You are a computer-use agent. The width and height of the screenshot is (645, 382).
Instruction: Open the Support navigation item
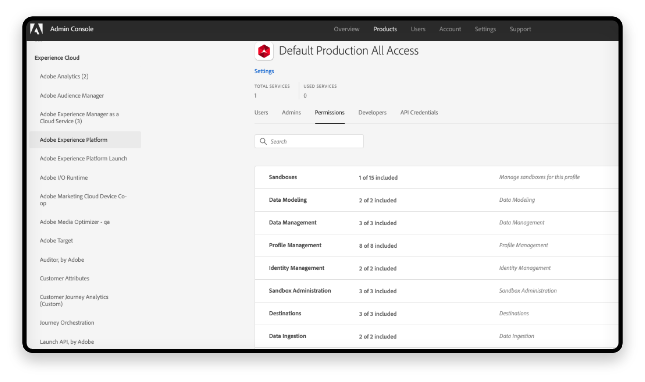tap(520, 29)
